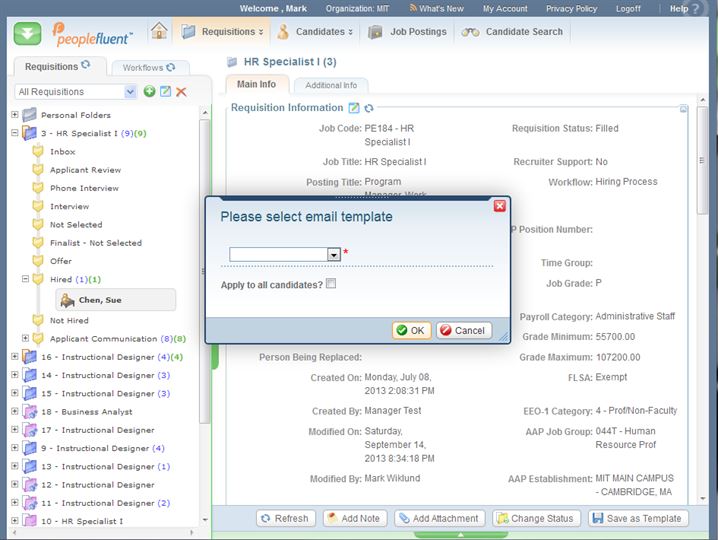
Task: Click the green add requisition icon
Action: tap(149, 92)
